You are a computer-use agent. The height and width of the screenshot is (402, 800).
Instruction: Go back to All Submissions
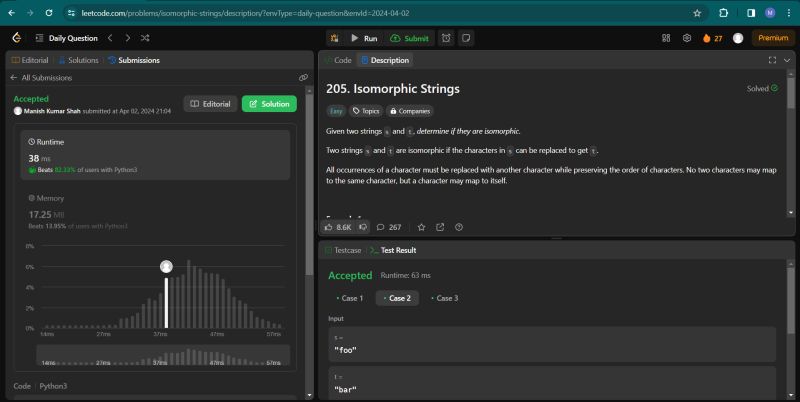[41, 78]
